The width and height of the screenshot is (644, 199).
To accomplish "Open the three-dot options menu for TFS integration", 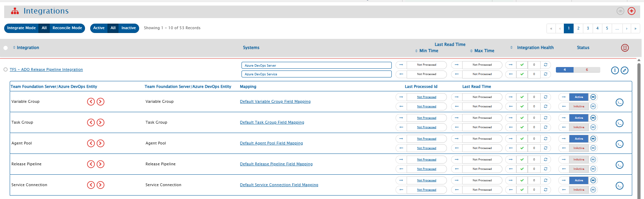I will click(615, 71).
